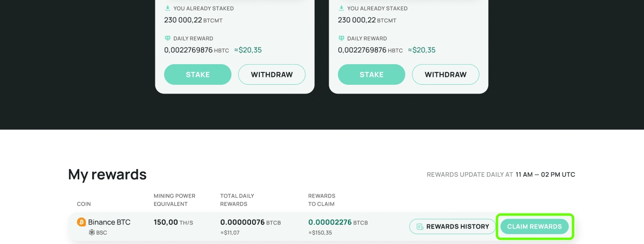Click left card's staked download-arrow icon
Screen dimensions: 644x244
pyautogui.click(x=167, y=8)
